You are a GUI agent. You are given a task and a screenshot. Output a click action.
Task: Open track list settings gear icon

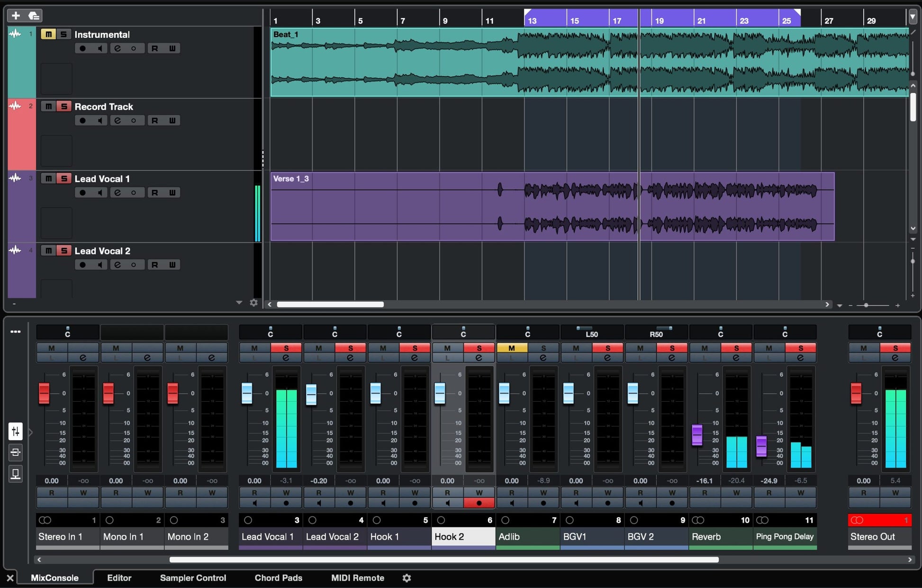[253, 302]
